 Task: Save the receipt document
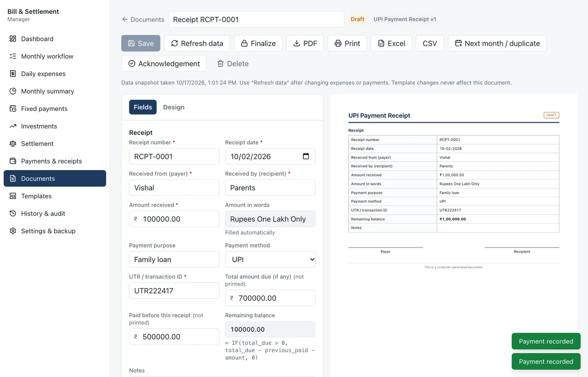click(141, 43)
